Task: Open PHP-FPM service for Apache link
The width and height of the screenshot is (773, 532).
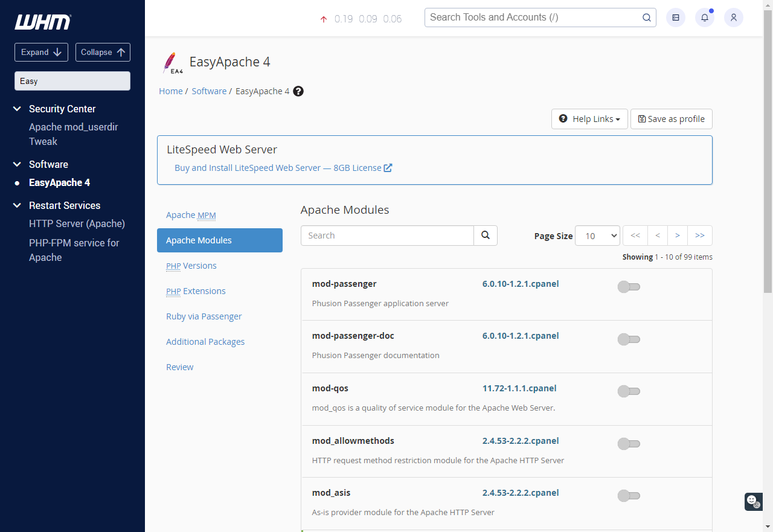Action: pos(74,250)
